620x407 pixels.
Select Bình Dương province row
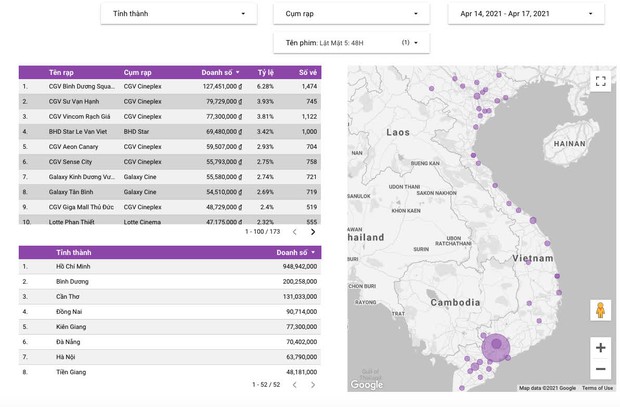[x=170, y=282]
